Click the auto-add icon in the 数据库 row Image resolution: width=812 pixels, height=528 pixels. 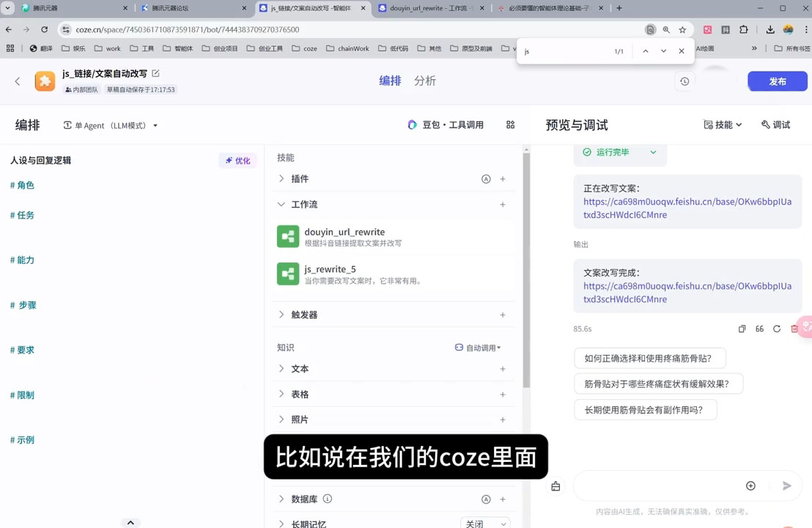pyautogui.click(x=486, y=499)
